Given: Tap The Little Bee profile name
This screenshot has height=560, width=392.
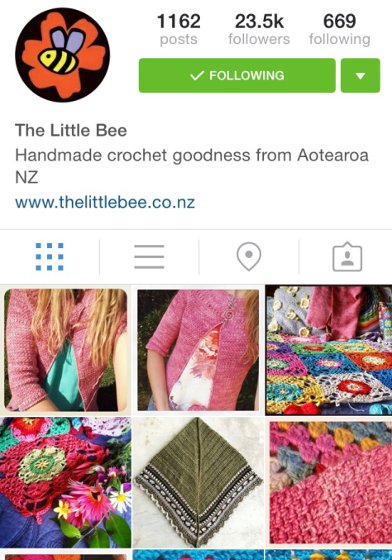Looking at the screenshot, I should coord(71,131).
